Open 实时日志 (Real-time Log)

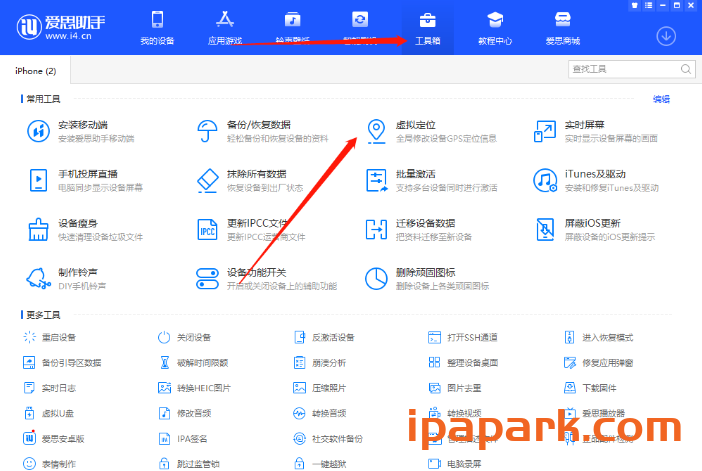click(x=49, y=388)
